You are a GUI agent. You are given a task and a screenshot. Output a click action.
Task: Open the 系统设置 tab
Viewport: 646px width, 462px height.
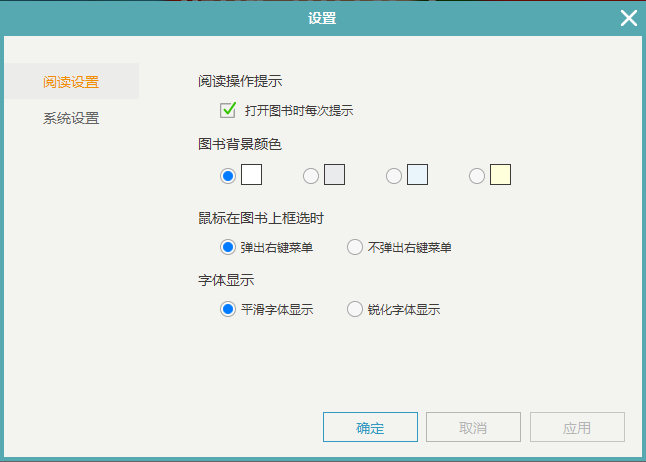[x=71, y=118]
